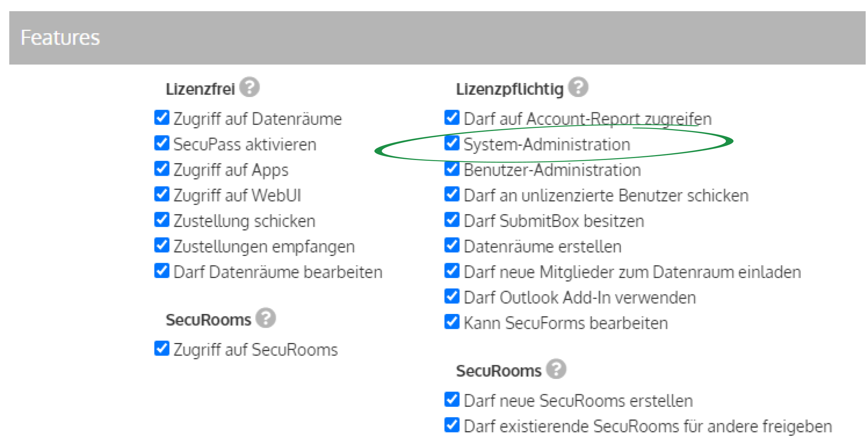Uncheck Kann SecuForms bearbeiten
Screen dimensions: 868x440
(452, 322)
